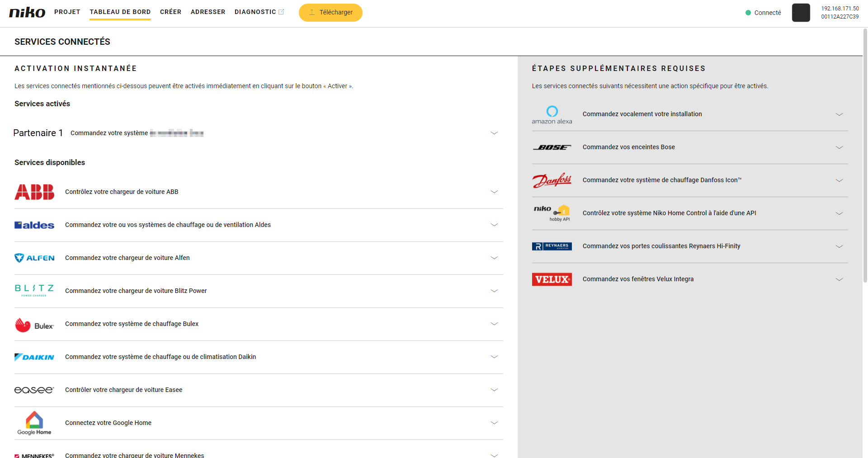Click the Télécharger button

click(330, 13)
